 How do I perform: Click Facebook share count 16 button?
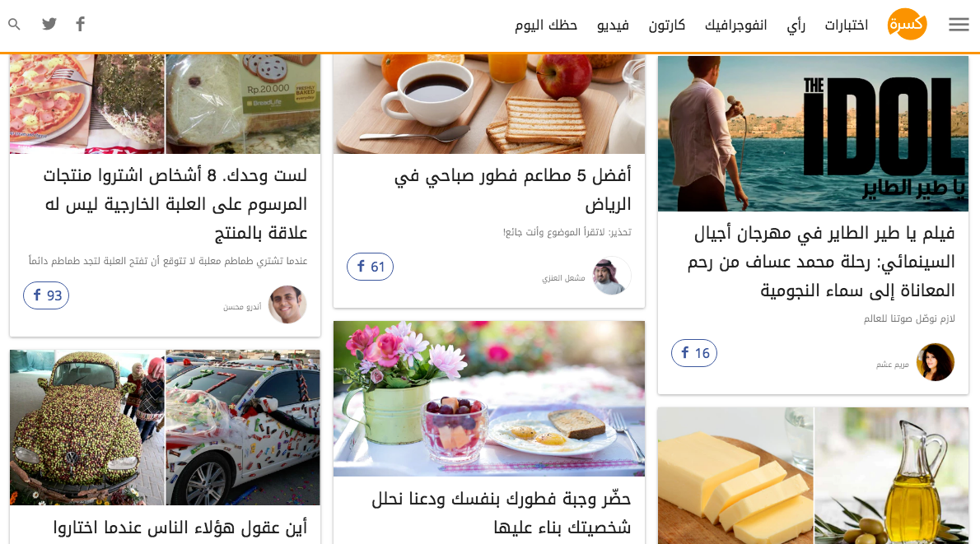(693, 353)
